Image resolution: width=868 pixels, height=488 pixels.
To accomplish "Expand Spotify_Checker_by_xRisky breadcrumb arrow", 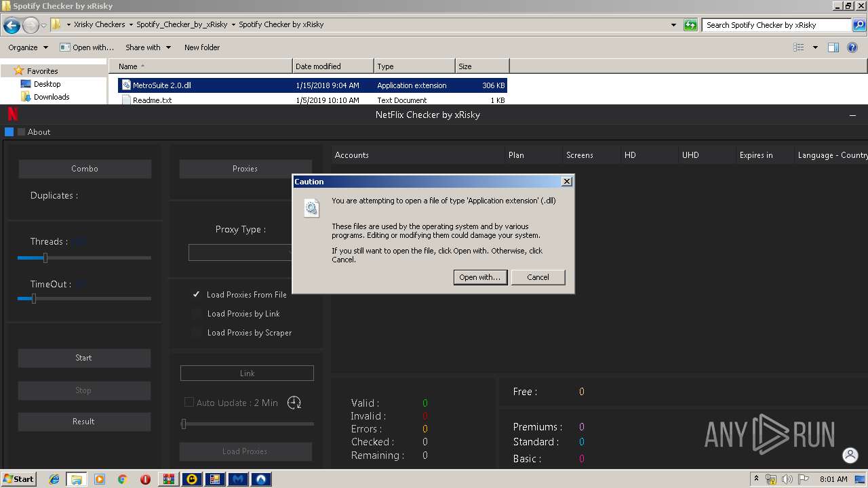I will point(233,24).
